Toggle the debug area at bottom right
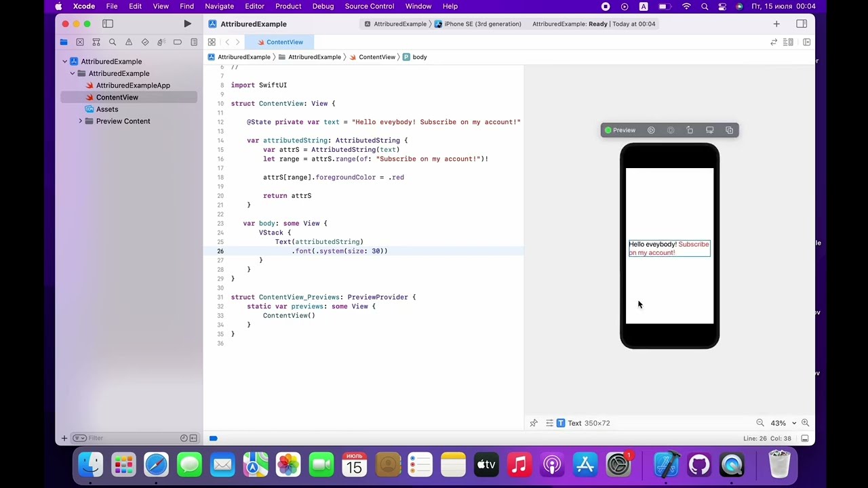The width and height of the screenshot is (868, 488). click(x=804, y=439)
